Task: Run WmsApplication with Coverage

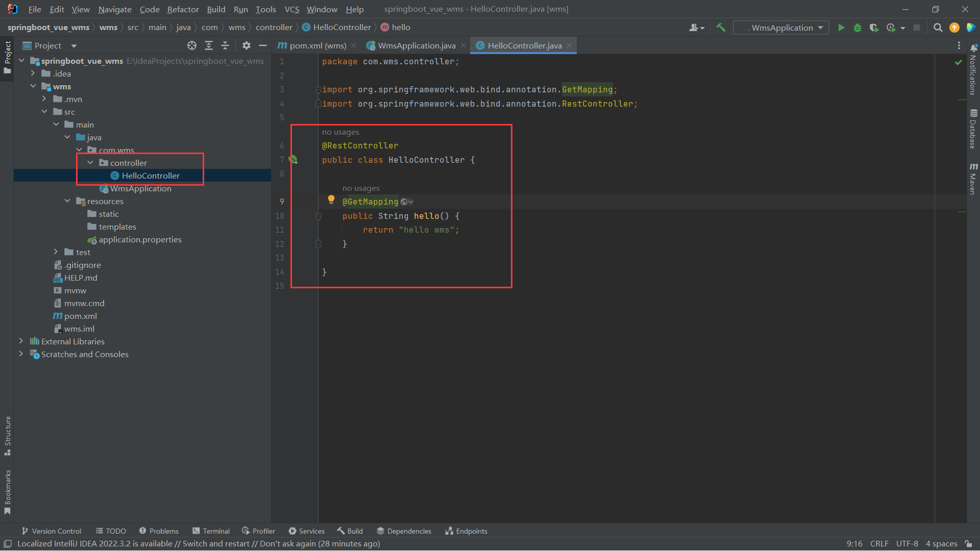Action: (874, 28)
